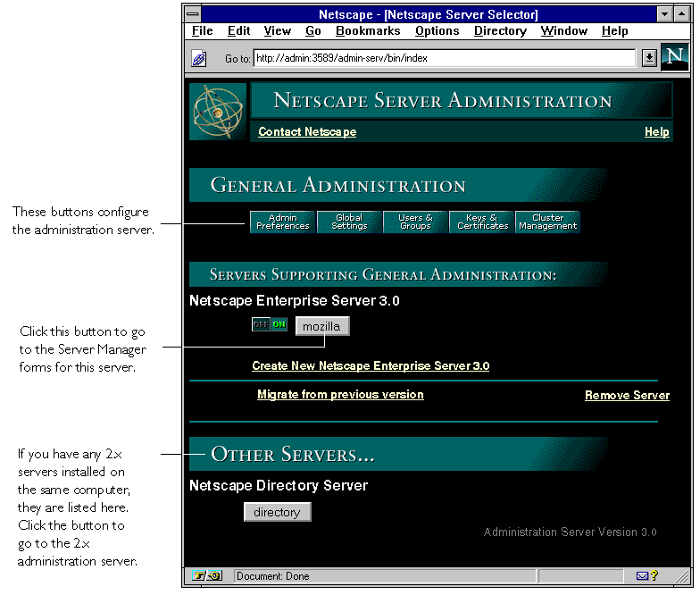Viewport: 700px width, 595px height.
Task: Click the Remove Server link
Action: coord(627,395)
